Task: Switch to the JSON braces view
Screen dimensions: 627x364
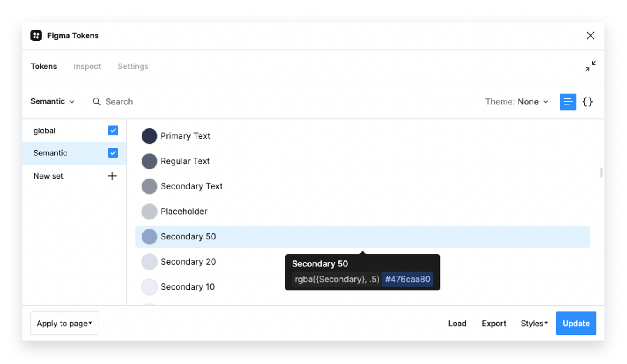Action: 587,102
